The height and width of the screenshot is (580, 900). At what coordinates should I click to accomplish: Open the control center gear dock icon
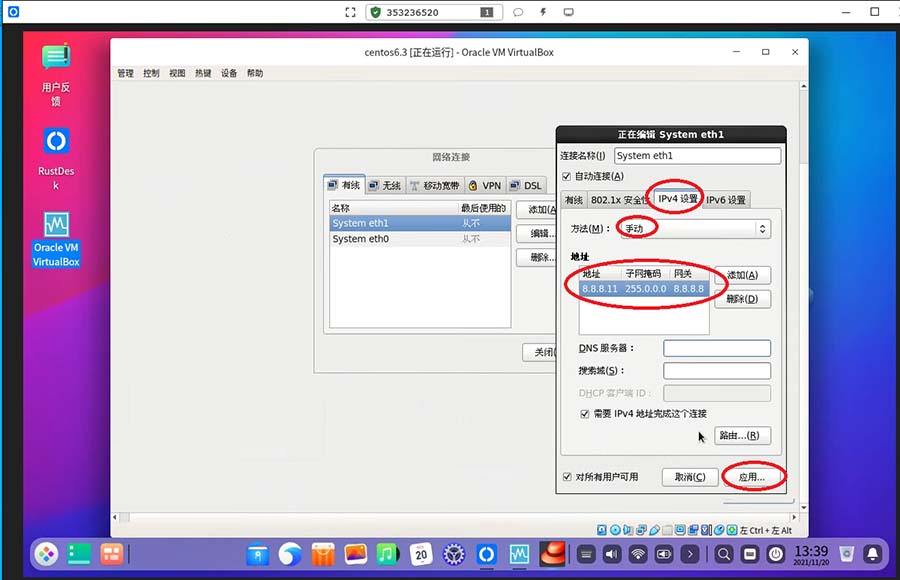coord(453,554)
